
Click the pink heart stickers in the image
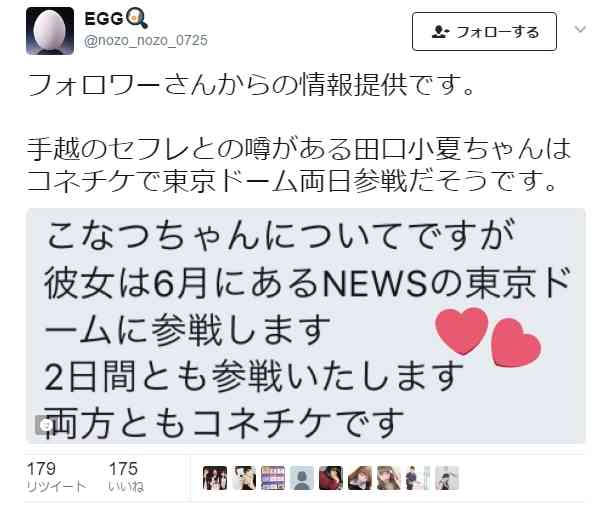click(x=488, y=337)
